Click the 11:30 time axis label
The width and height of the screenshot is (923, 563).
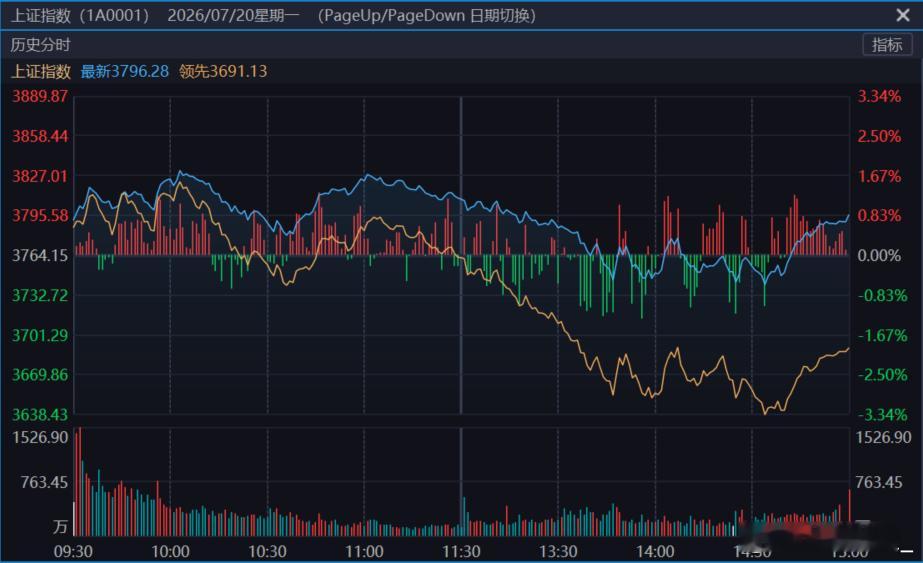tap(461, 552)
